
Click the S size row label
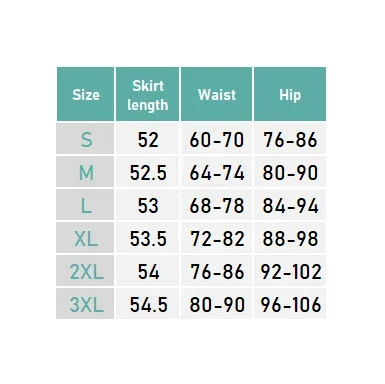85,139
